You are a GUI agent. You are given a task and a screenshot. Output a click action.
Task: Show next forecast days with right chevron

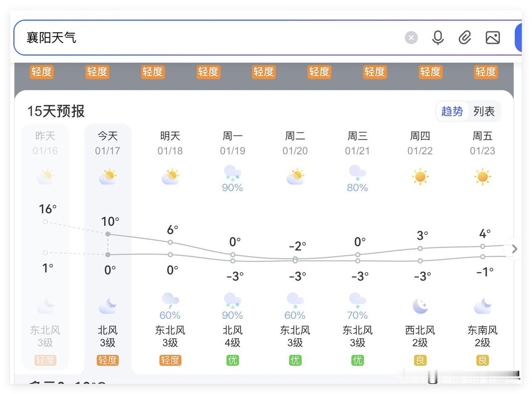pyautogui.click(x=515, y=249)
